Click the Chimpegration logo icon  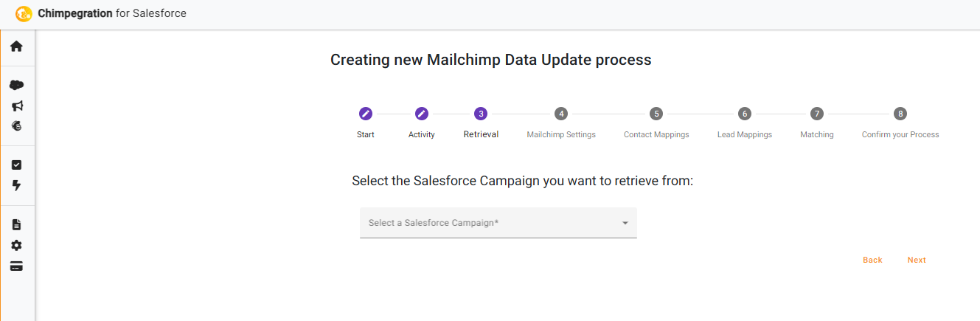point(24,13)
